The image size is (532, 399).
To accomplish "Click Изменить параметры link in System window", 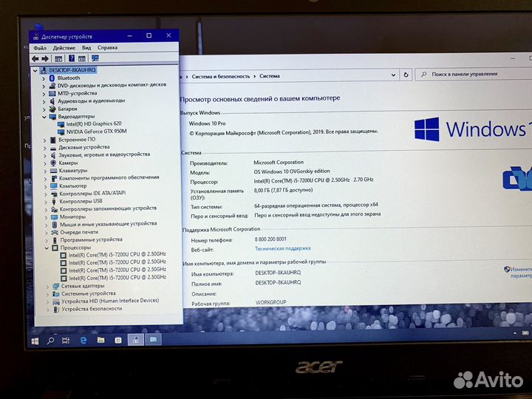I will coord(519,273).
